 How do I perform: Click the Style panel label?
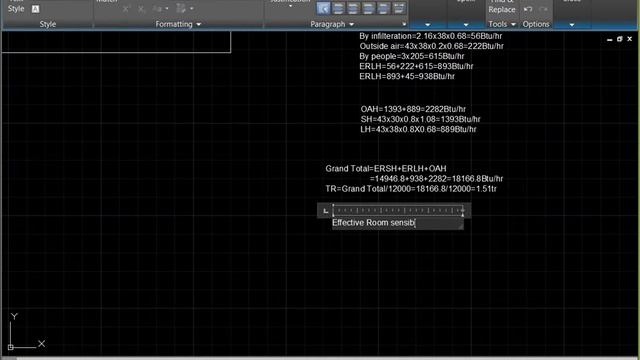pos(48,24)
